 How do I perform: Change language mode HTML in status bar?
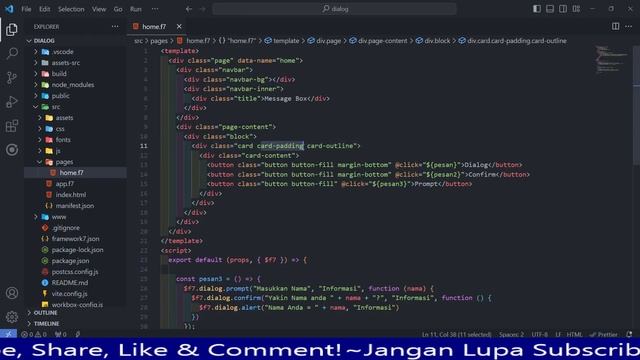pyautogui.click(x=574, y=334)
